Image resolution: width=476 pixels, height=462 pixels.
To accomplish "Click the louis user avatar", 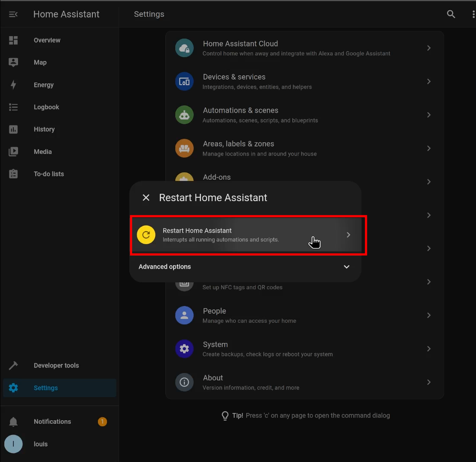I will (x=13, y=444).
